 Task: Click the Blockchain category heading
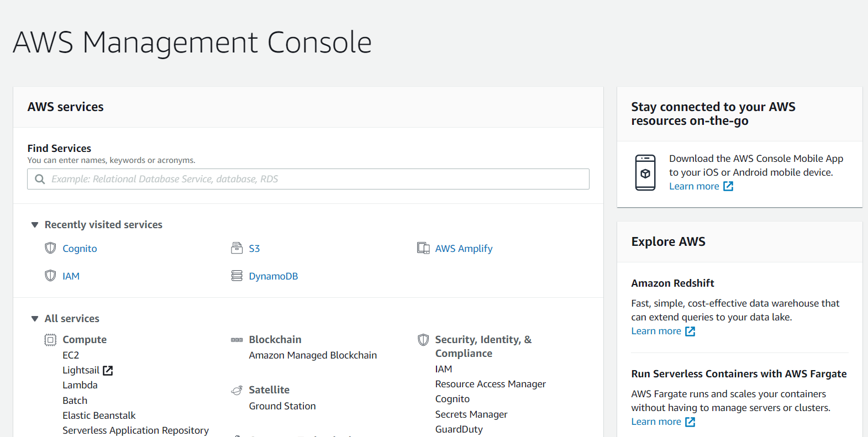(275, 340)
